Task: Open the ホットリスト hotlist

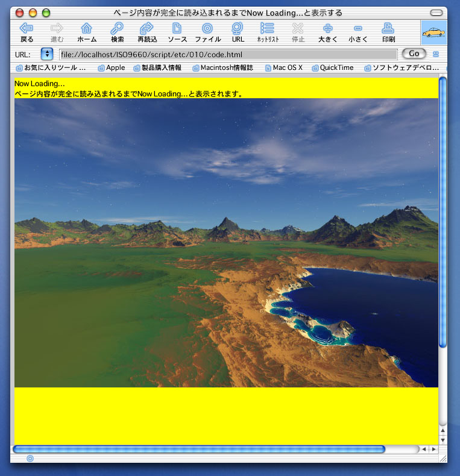Action: [x=268, y=33]
